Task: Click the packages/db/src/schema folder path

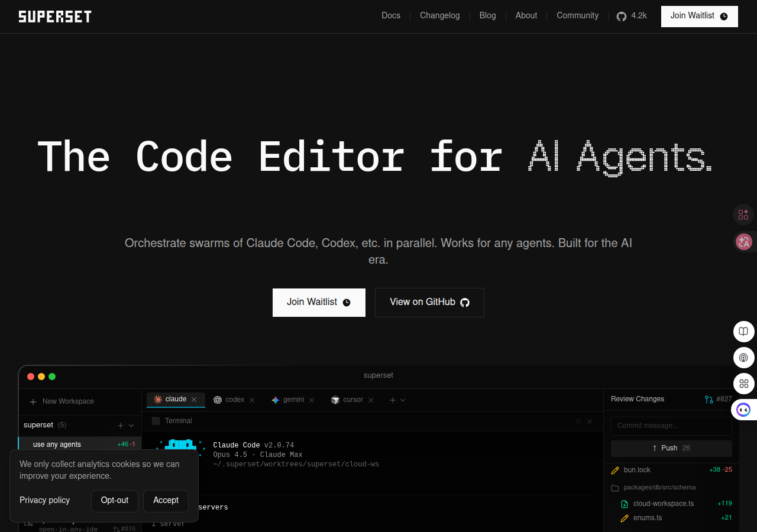Action: pos(659,488)
